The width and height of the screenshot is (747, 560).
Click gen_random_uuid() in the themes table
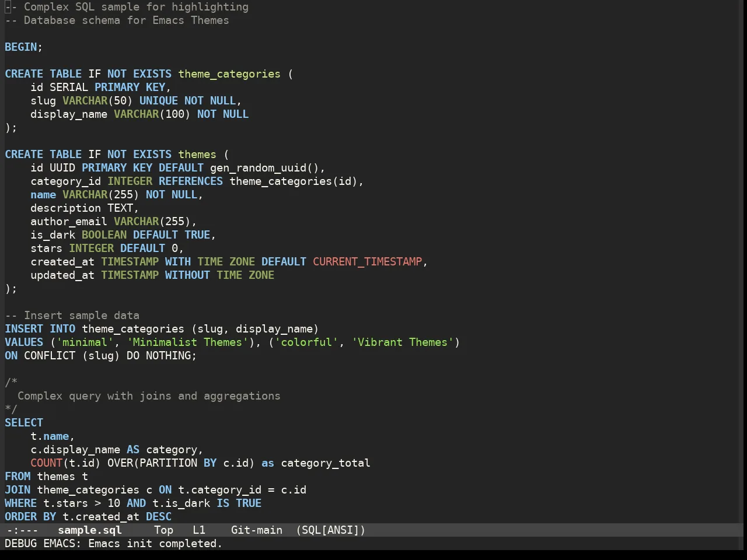(x=264, y=168)
